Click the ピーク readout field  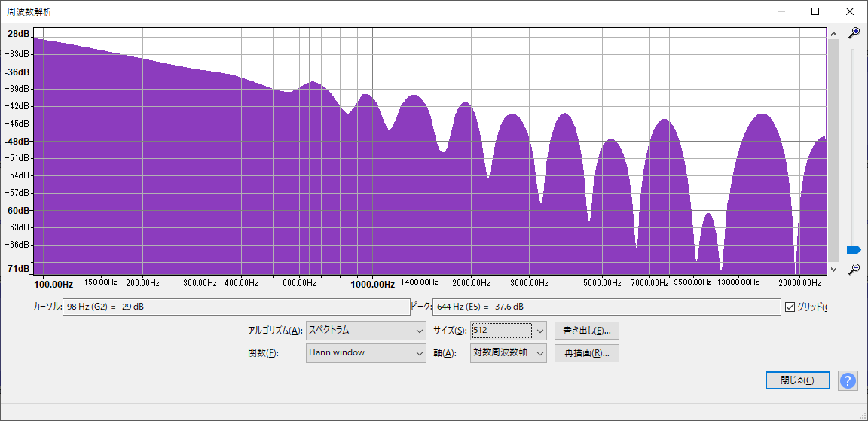point(606,307)
